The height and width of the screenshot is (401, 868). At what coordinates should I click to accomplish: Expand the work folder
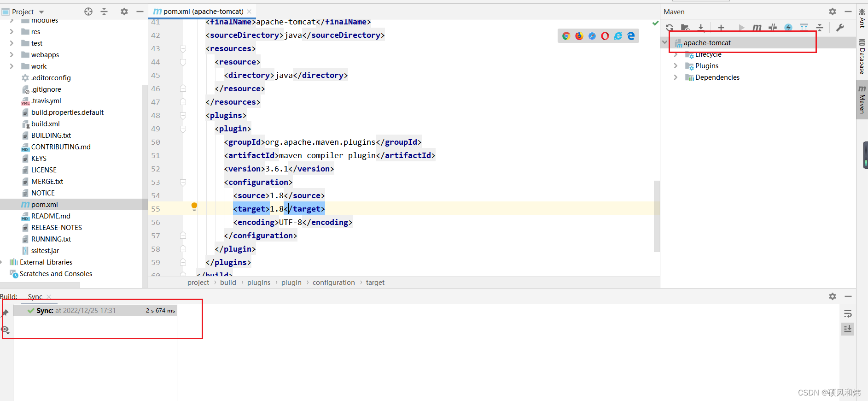coord(12,66)
